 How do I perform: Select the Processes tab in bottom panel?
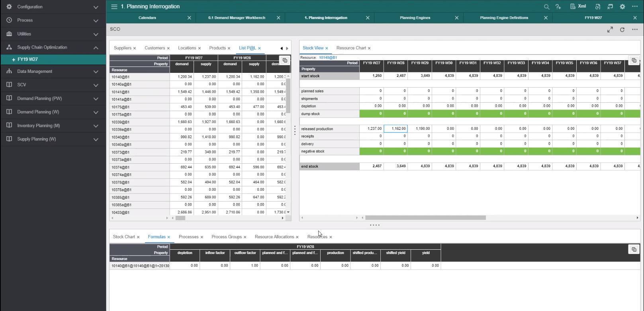click(x=188, y=237)
